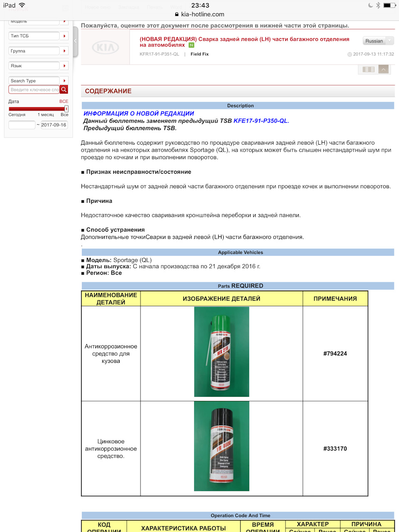Click the green N new-revision badge
Image resolution: width=399 pixels, height=532 pixels.
click(192, 45)
